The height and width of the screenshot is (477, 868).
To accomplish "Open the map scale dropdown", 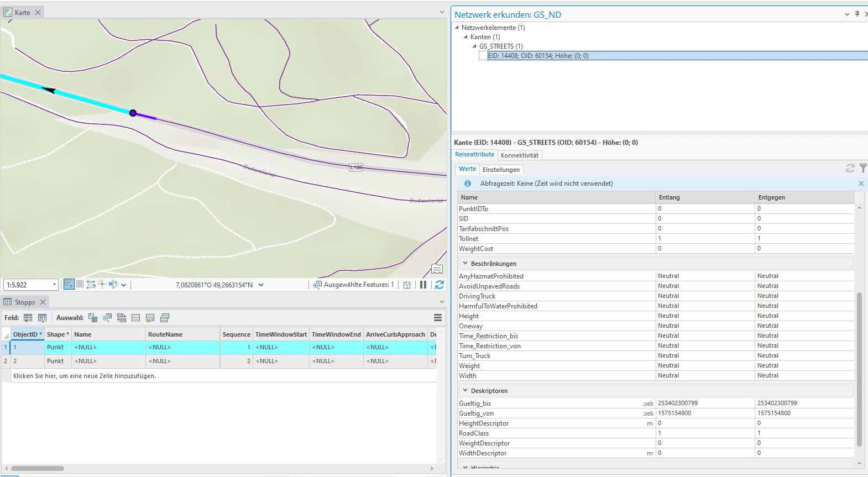I will coord(54,285).
